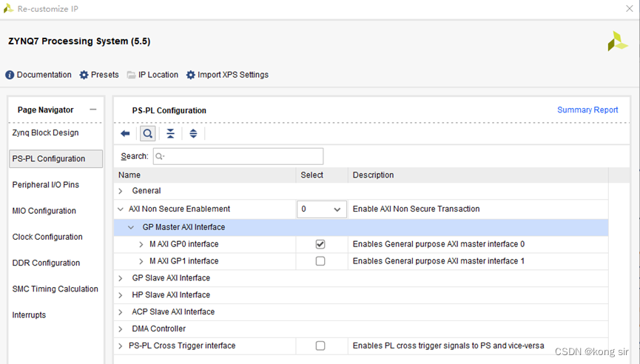
Task: Collapse the AXI Non Secure Enablement row
Action: [121, 209]
